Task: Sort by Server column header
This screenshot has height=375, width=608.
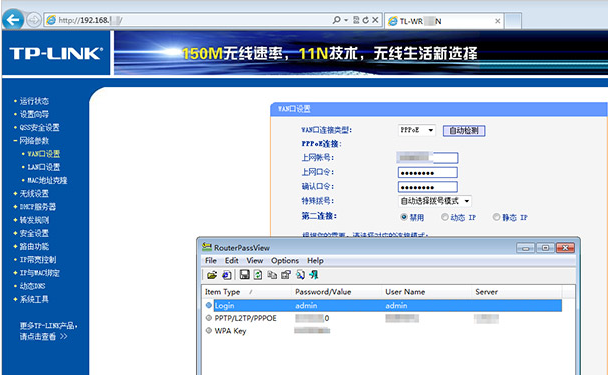Action: [517, 292]
